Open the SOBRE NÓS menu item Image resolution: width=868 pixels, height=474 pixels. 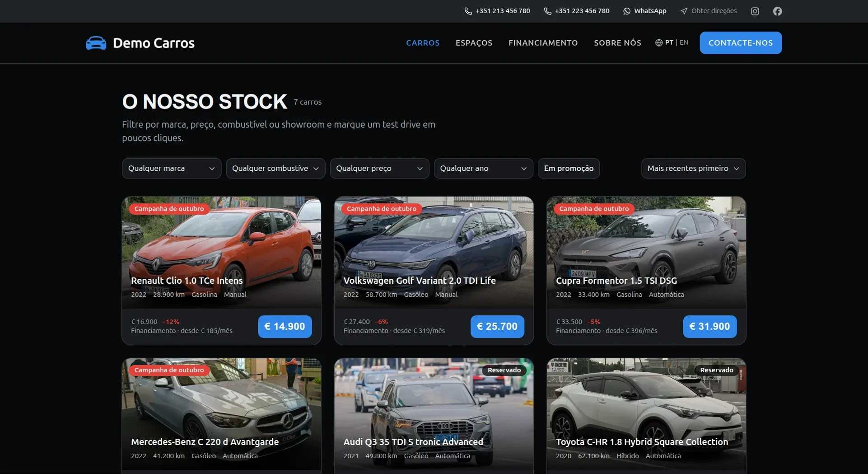[617, 43]
